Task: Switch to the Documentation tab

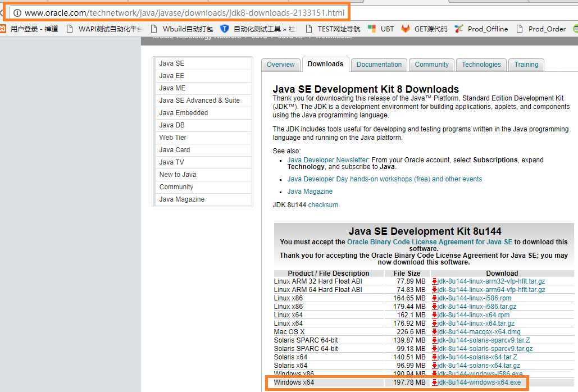Action: coord(379,65)
